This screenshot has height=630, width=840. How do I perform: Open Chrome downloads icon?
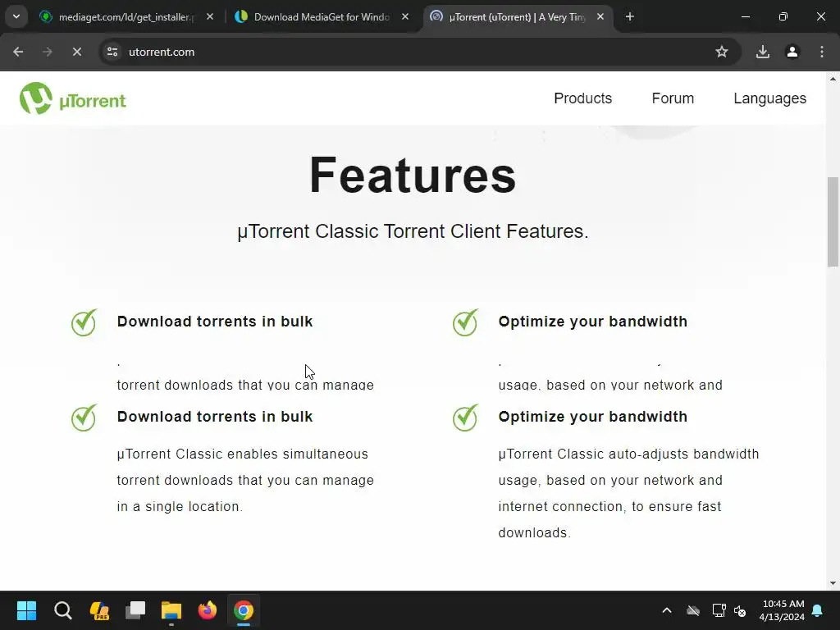click(762, 52)
